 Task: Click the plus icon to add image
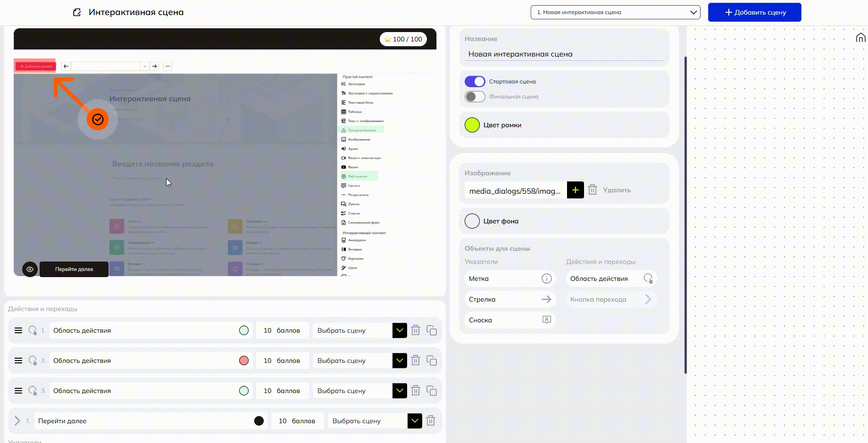pyautogui.click(x=575, y=190)
